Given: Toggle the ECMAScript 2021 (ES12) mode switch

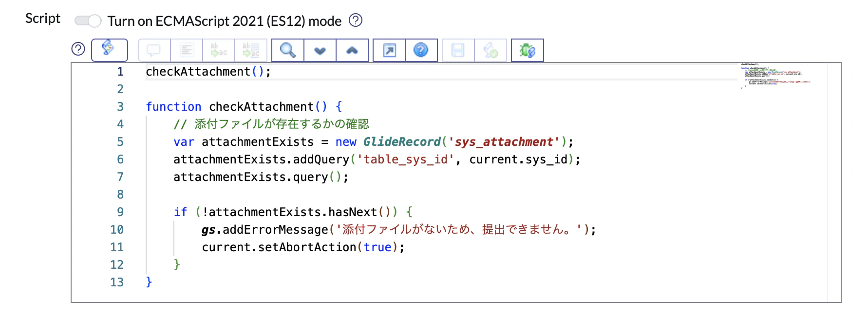Looking at the screenshot, I should click(x=88, y=20).
